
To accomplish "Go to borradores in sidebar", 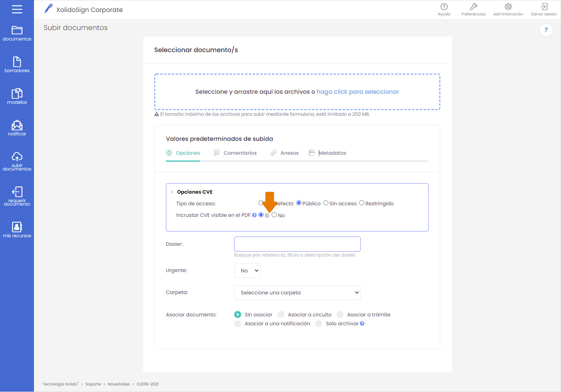I will tap(17, 65).
